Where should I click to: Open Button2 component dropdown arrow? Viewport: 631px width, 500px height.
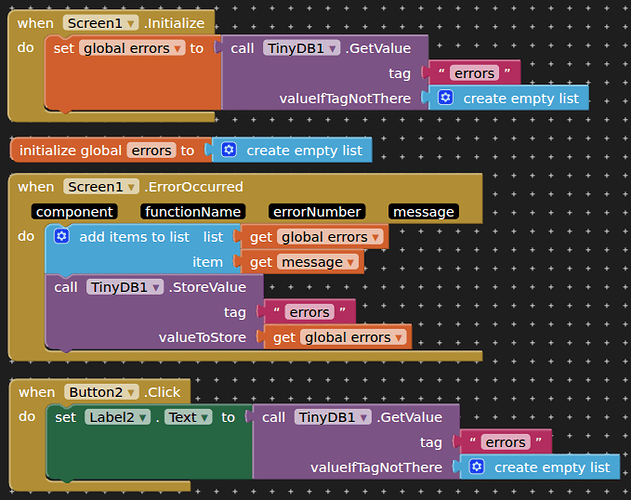(131, 392)
